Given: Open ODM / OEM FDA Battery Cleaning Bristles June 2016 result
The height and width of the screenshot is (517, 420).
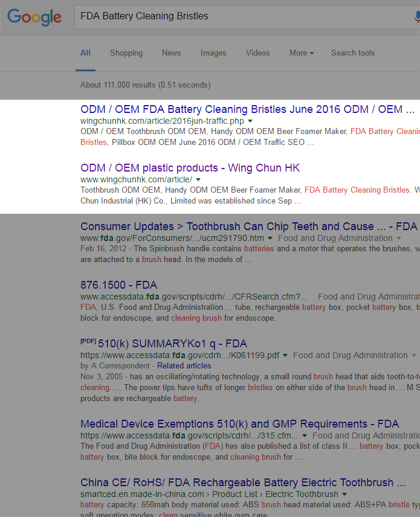Looking at the screenshot, I should point(247,109).
